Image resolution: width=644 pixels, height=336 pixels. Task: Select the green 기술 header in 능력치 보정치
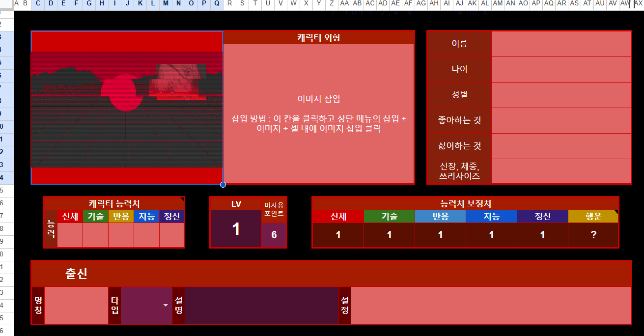389,217
